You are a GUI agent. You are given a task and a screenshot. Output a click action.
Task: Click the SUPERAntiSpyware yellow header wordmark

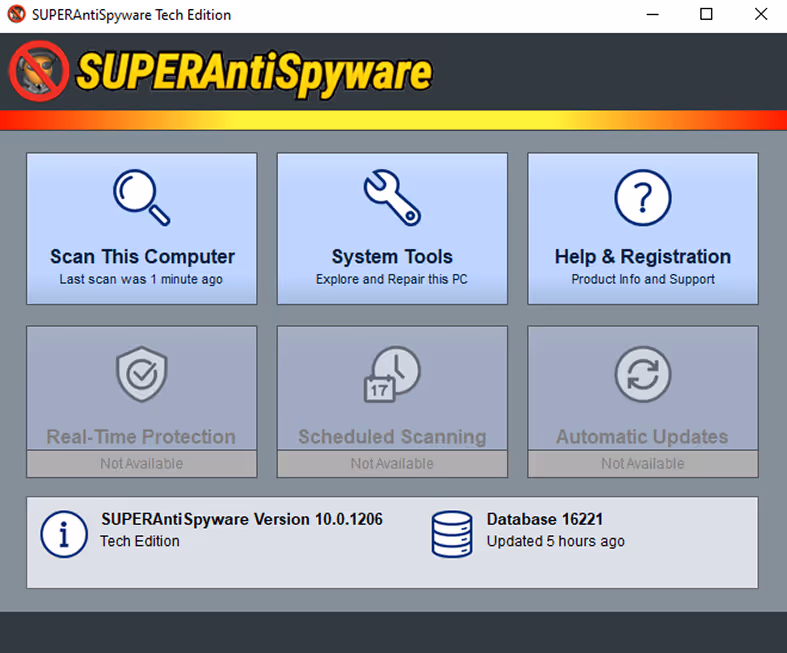254,74
